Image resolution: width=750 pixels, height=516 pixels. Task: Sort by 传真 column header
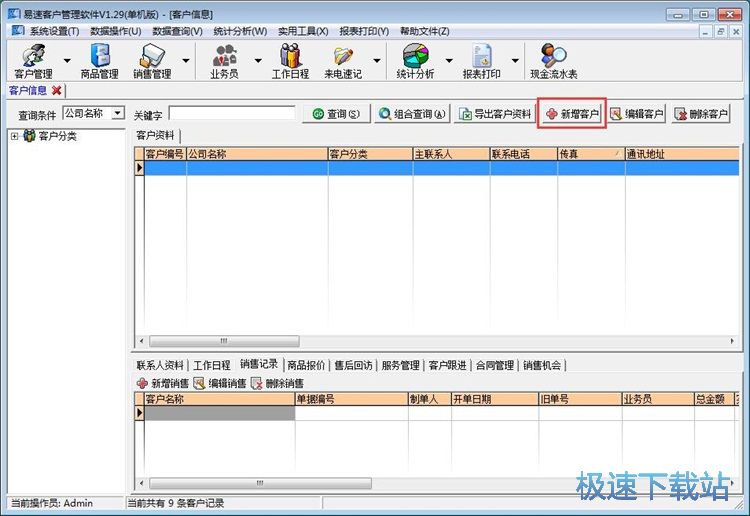pyautogui.click(x=591, y=154)
